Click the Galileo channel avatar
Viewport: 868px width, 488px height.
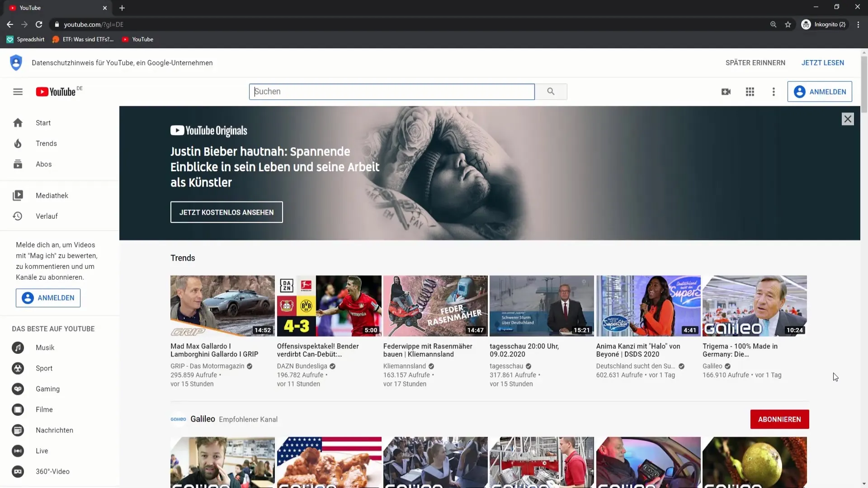pyautogui.click(x=178, y=419)
